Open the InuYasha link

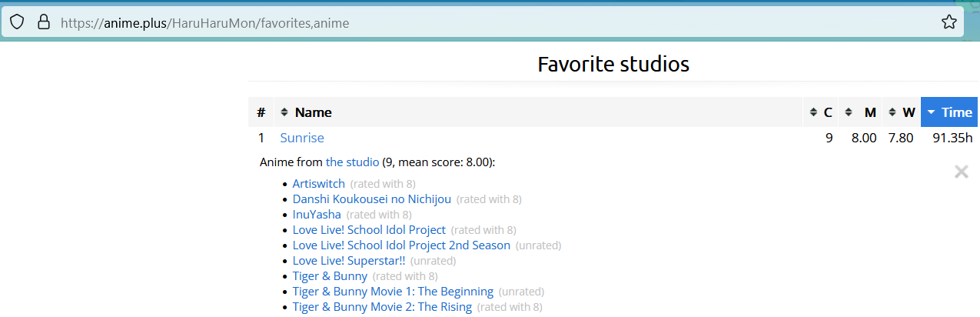click(317, 215)
